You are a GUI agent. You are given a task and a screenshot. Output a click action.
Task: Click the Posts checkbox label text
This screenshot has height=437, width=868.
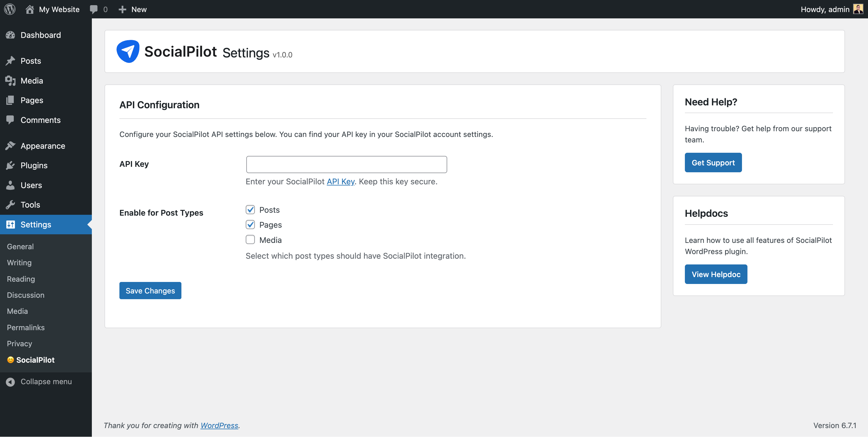click(269, 210)
